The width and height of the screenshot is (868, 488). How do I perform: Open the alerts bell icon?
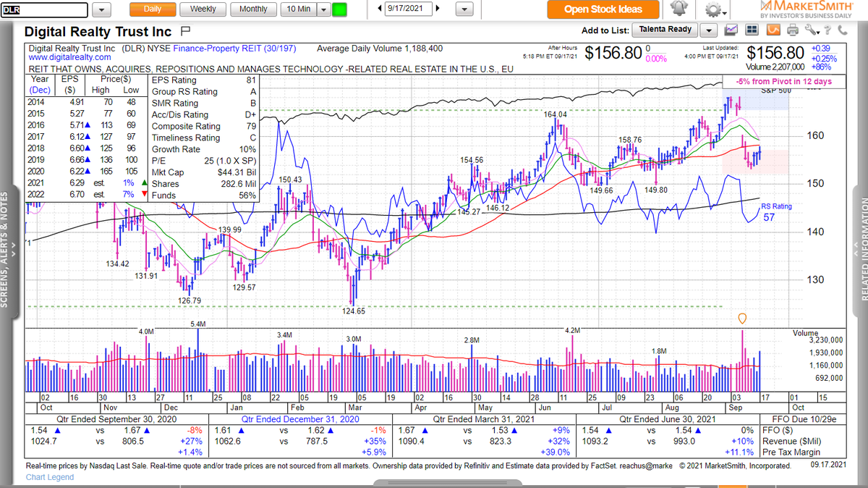pyautogui.click(x=680, y=9)
